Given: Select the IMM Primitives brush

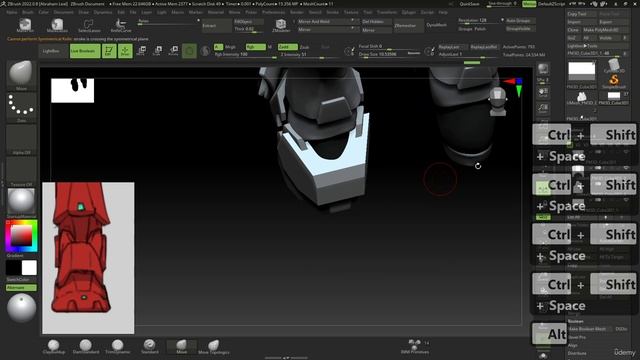Looking at the screenshot, I should pyautogui.click(x=415, y=347).
